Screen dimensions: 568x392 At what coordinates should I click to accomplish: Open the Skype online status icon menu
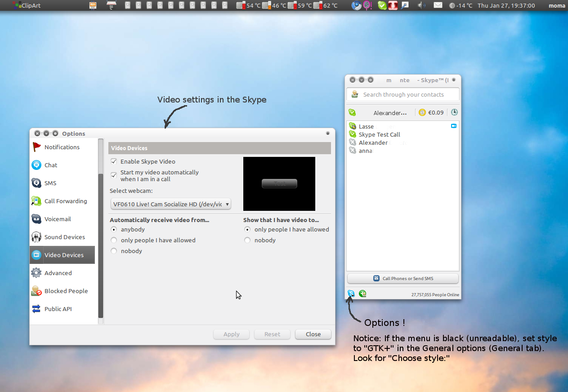click(352, 112)
